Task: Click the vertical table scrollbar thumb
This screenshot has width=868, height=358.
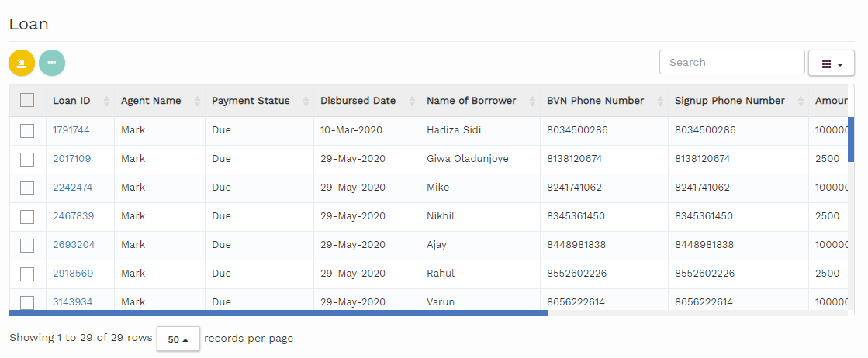Action: click(850, 139)
